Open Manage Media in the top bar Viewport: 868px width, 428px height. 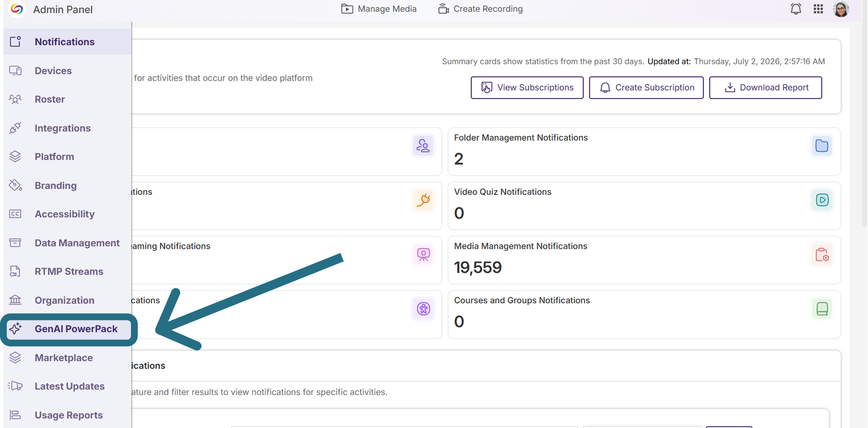click(x=379, y=9)
